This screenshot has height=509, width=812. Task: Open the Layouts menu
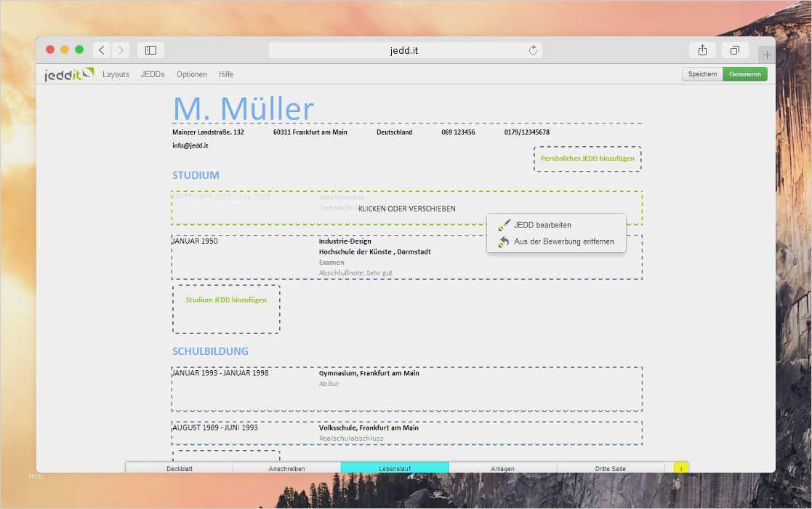pyautogui.click(x=116, y=74)
